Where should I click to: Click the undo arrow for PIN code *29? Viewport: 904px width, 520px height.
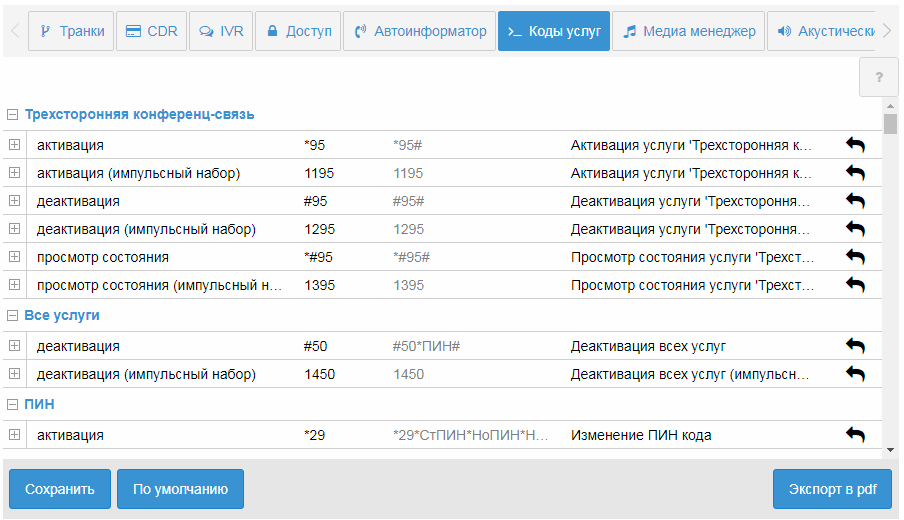[855, 435]
